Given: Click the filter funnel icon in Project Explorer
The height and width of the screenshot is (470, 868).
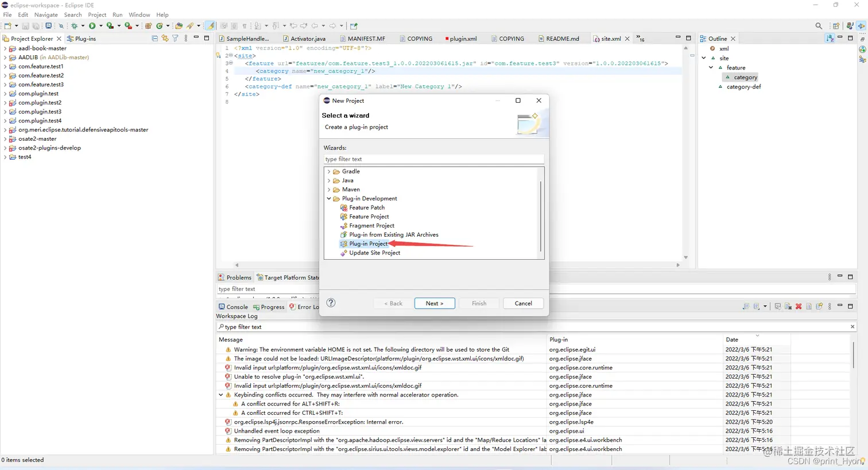Looking at the screenshot, I should coord(175,38).
